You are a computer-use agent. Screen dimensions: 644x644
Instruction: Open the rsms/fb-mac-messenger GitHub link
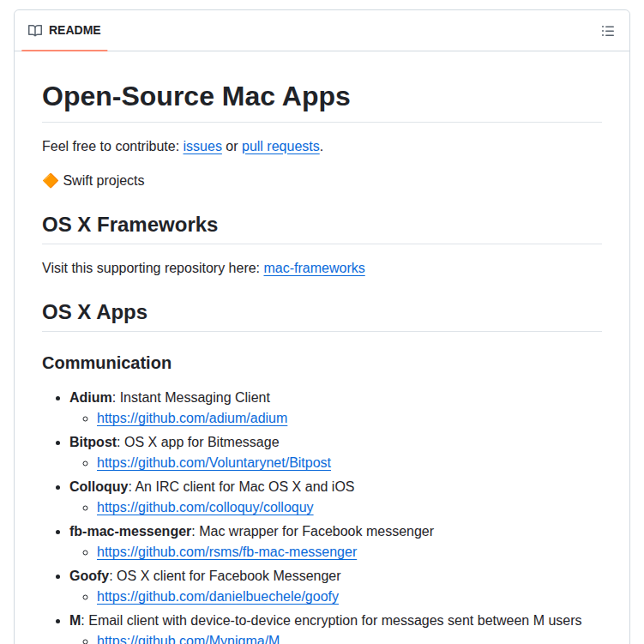[227, 551]
